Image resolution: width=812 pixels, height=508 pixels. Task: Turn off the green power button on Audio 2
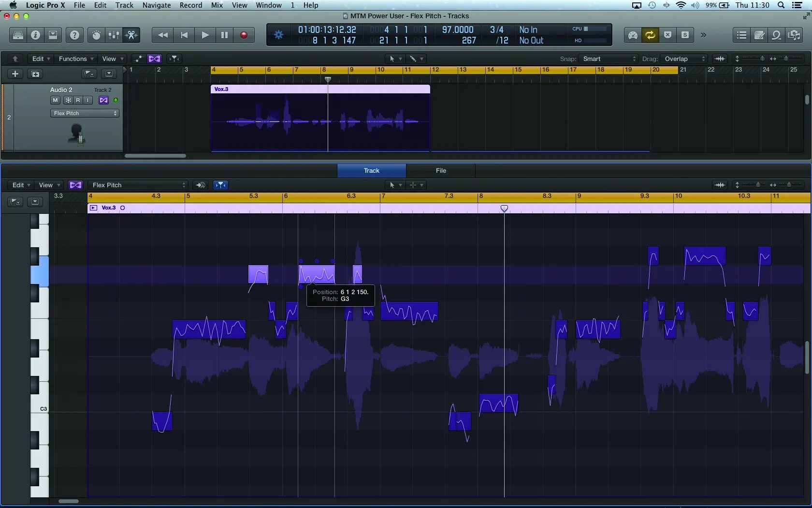[116, 100]
